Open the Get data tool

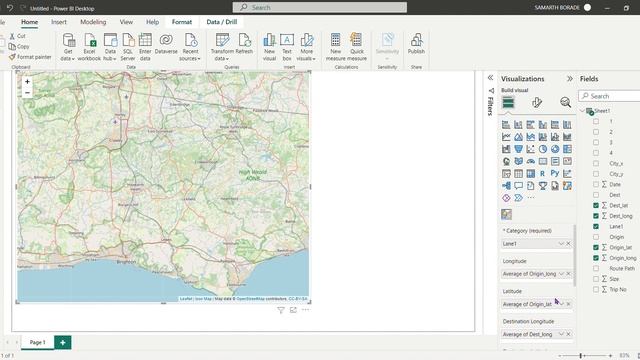pyautogui.click(x=68, y=47)
